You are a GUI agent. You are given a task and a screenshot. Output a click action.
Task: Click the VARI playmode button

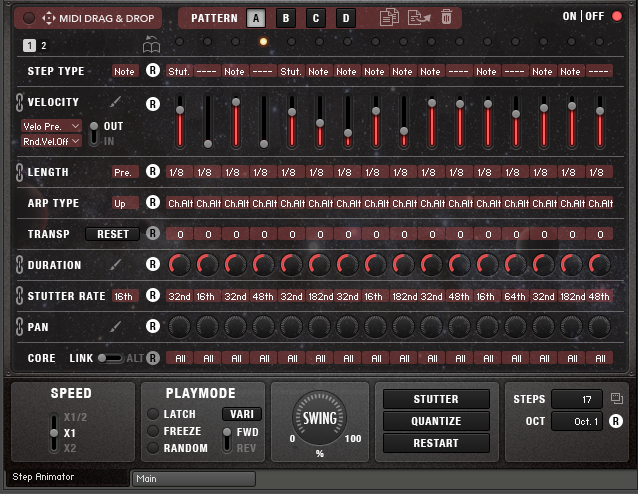pos(242,414)
